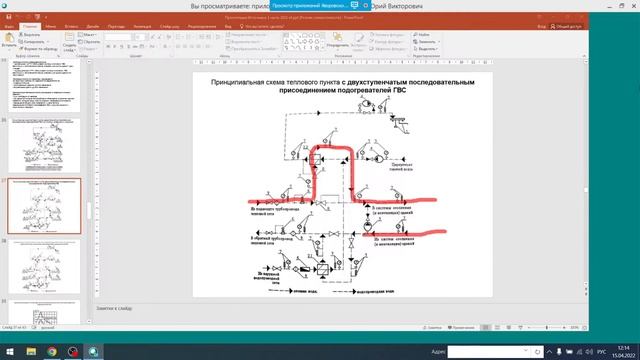
Task: Switch to the Slide Show (Слайд-шоу) tab
Action: tap(169, 27)
